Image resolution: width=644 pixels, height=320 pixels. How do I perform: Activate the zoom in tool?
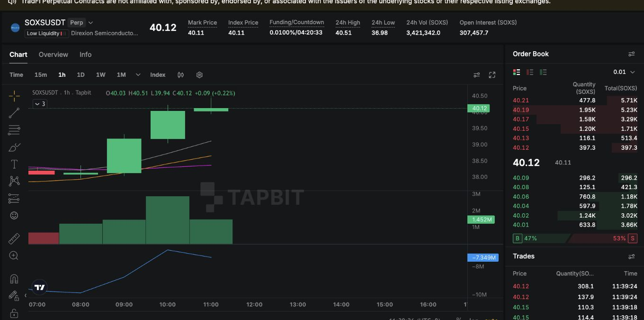pos(14,256)
